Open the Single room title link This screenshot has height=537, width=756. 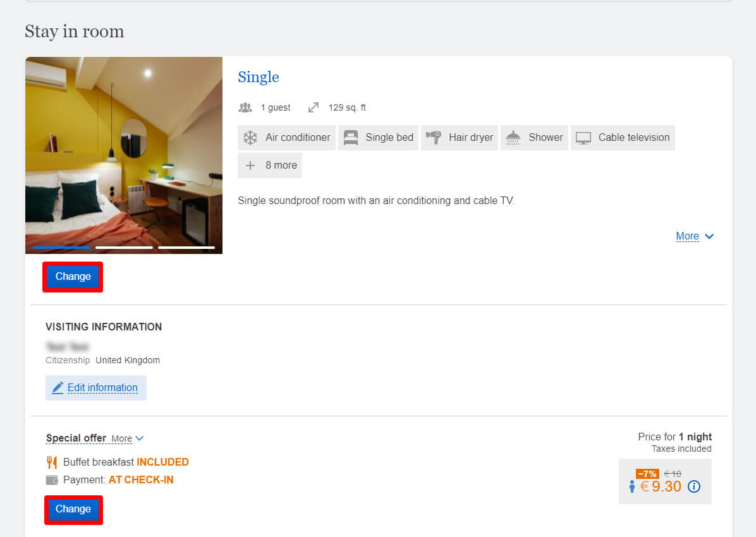[259, 77]
